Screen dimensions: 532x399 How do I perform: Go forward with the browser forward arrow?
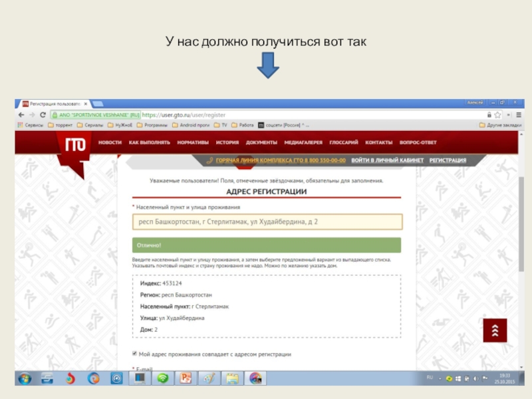pos(32,115)
